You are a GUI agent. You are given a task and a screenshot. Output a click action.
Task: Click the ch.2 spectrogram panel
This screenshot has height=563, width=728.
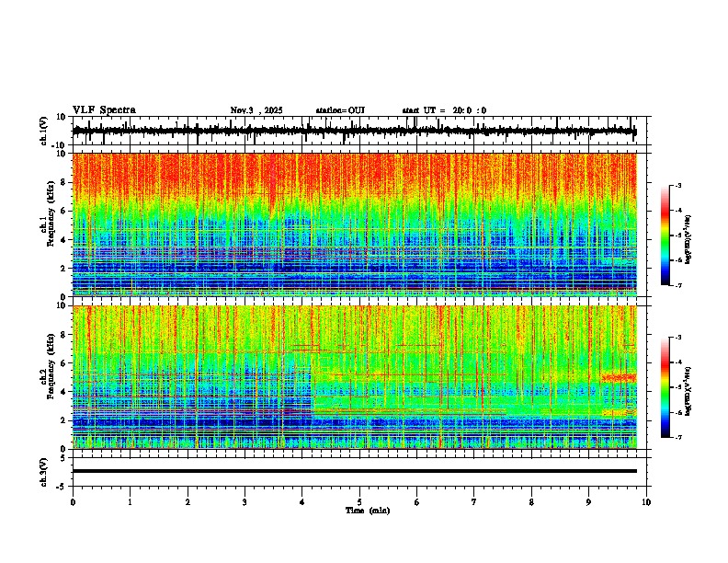click(x=354, y=377)
